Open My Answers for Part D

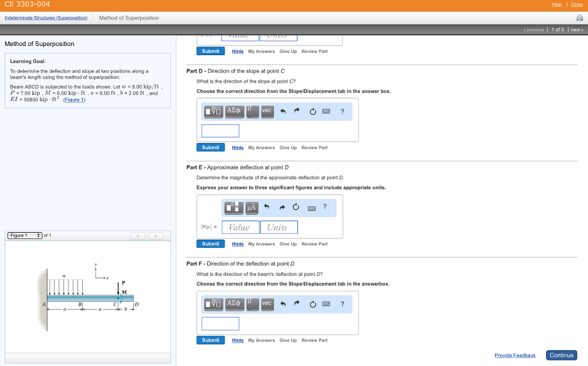(261, 148)
